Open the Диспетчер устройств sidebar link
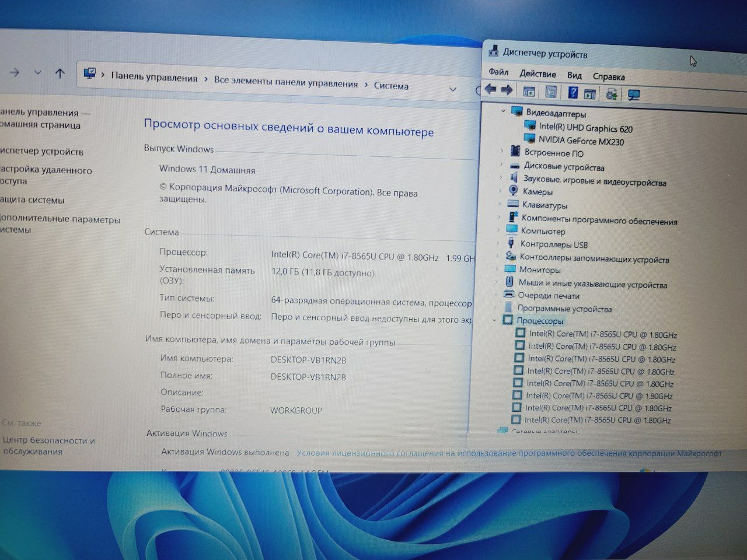 pyautogui.click(x=42, y=151)
